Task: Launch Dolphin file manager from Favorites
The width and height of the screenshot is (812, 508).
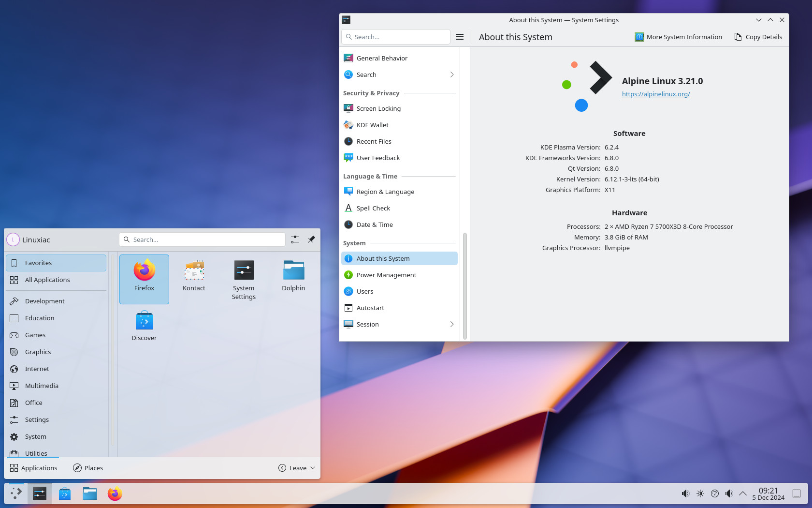Action: (x=293, y=279)
